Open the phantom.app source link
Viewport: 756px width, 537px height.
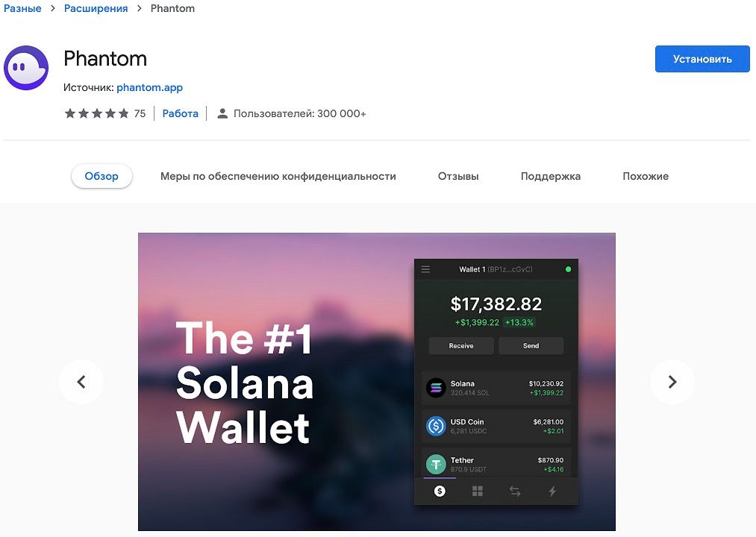[149, 87]
